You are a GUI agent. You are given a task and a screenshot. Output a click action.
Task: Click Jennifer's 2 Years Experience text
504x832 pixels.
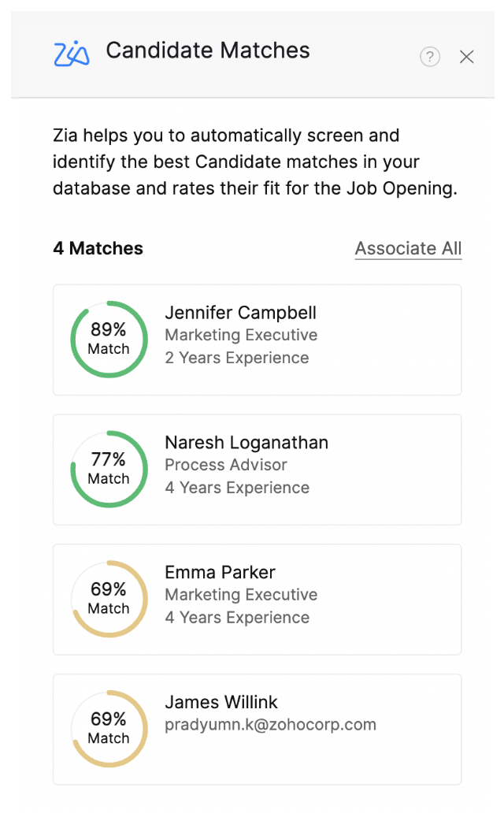pos(237,358)
